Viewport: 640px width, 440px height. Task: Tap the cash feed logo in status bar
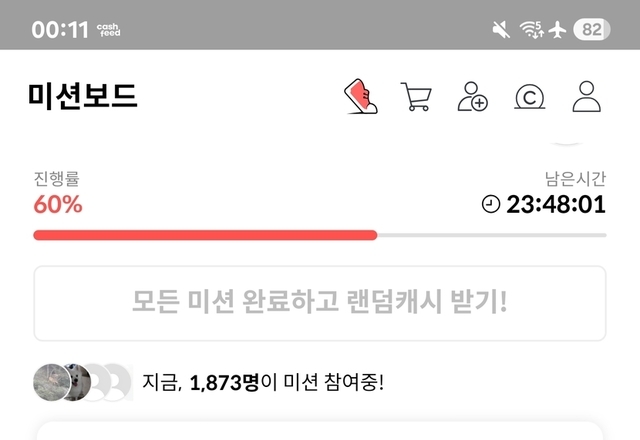pyautogui.click(x=109, y=30)
